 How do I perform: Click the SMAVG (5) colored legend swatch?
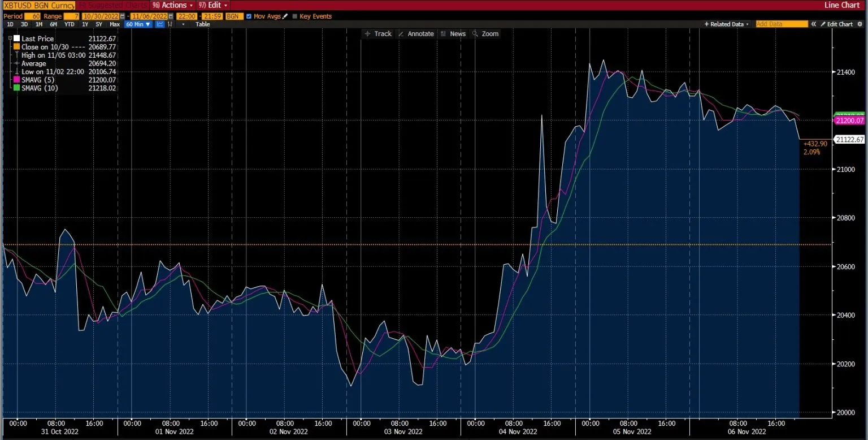pyautogui.click(x=15, y=80)
